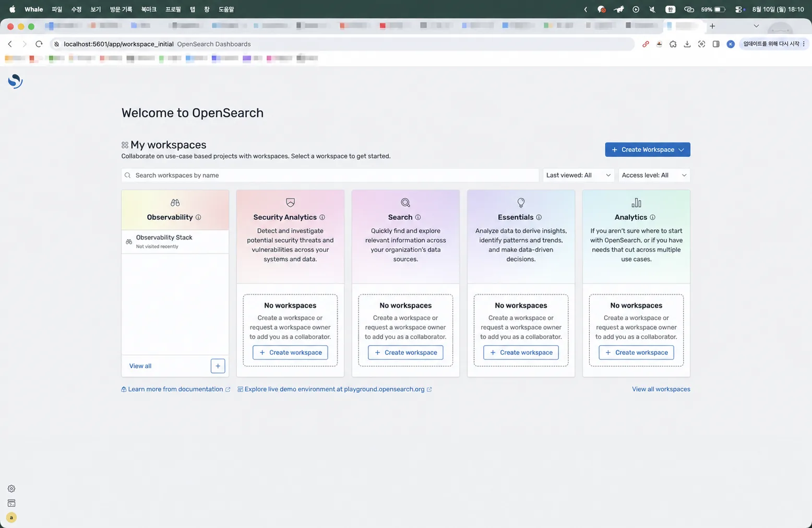Click Create workspace in Analytics card
Viewport: 812px width, 528px height.
[636, 353]
